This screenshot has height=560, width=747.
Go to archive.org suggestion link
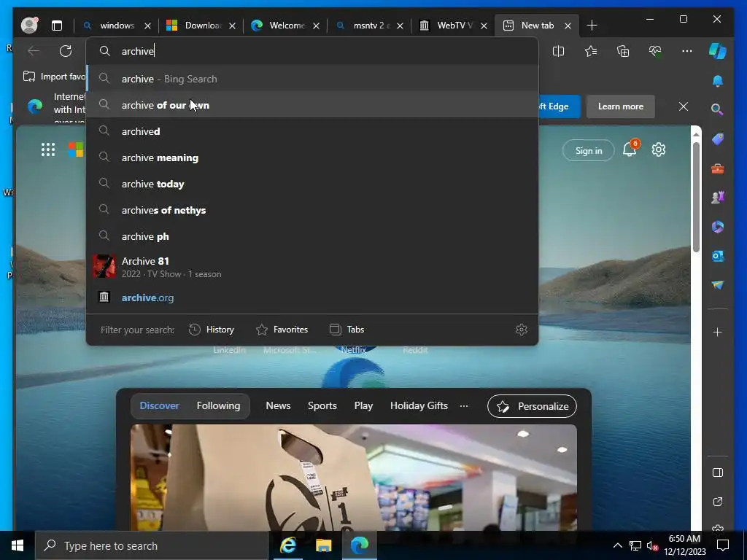click(x=312, y=297)
